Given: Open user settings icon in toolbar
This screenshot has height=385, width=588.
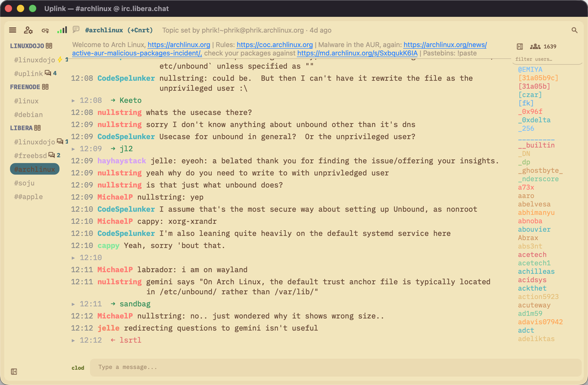Looking at the screenshot, I should pos(28,30).
